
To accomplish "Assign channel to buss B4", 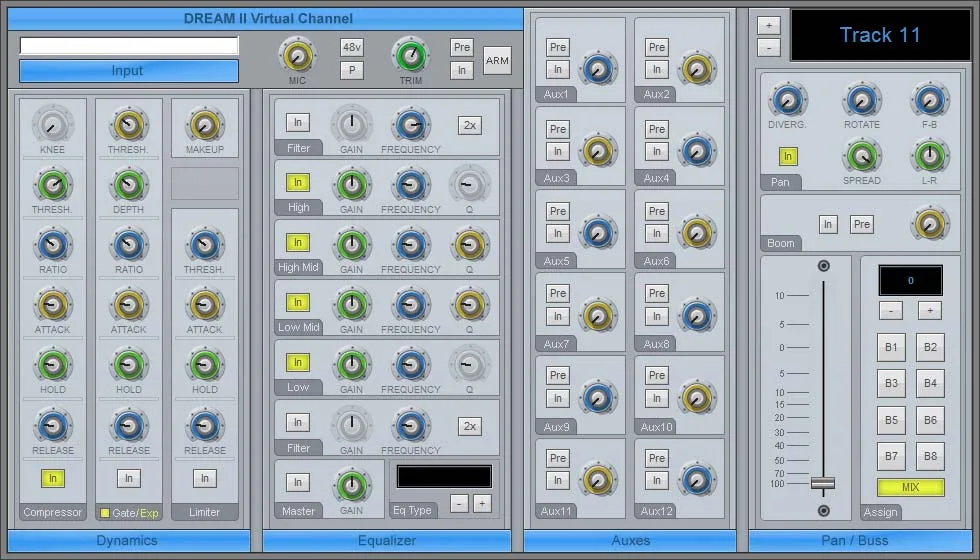I will pyautogui.click(x=930, y=383).
